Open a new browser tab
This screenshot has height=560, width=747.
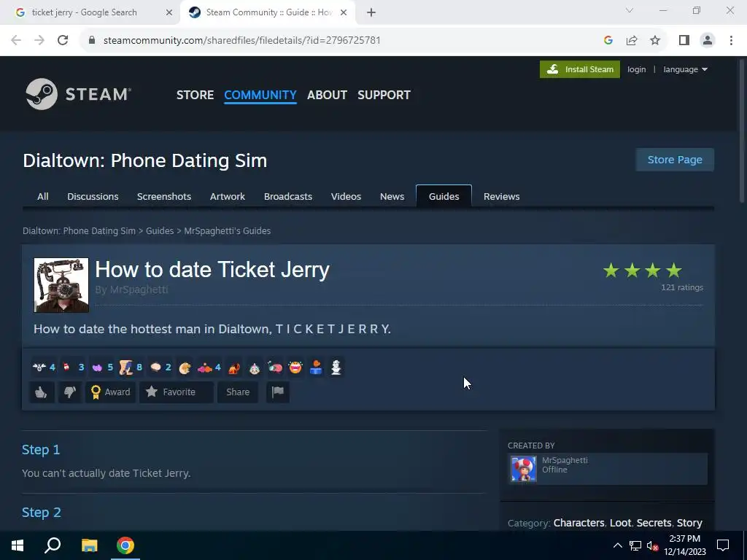coord(371,12)
